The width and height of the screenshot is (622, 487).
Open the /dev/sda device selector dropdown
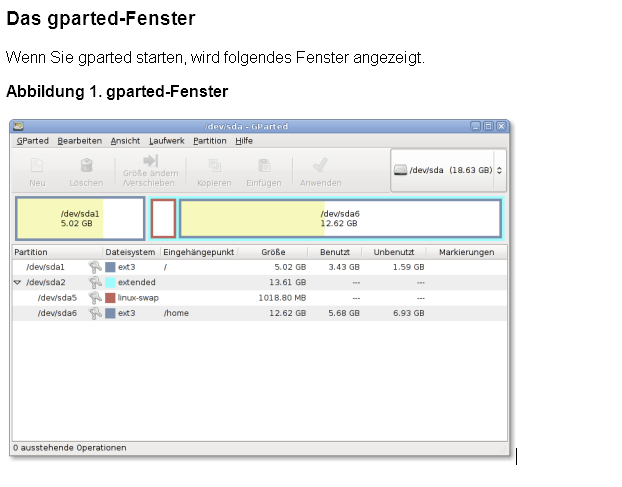point(448,170)
